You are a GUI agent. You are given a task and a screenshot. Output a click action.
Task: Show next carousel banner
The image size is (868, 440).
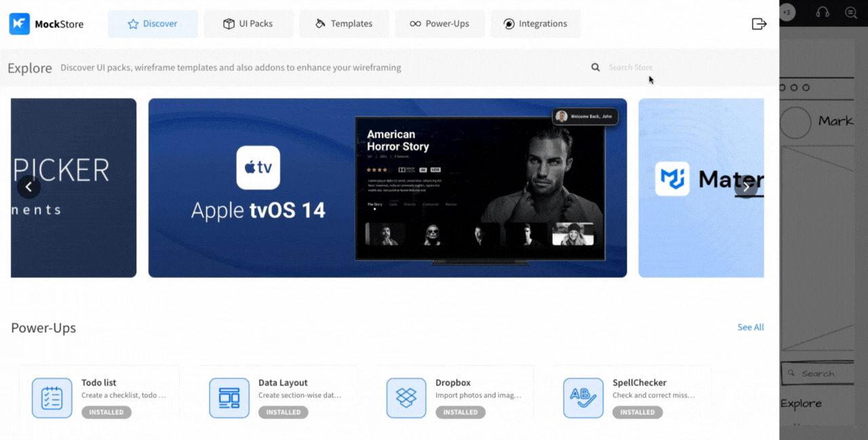pos(746,187)
